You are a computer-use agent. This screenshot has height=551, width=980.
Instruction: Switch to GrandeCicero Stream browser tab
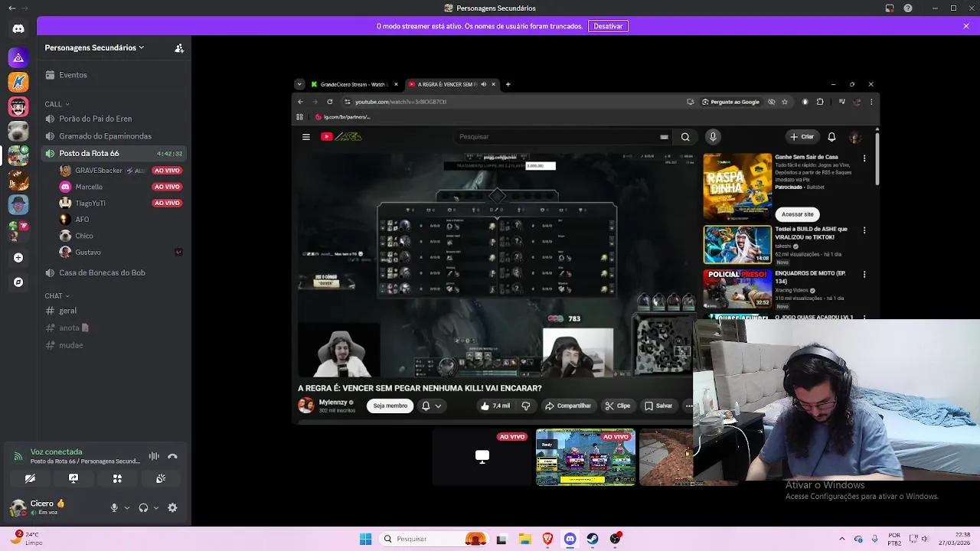pos(354,84)
